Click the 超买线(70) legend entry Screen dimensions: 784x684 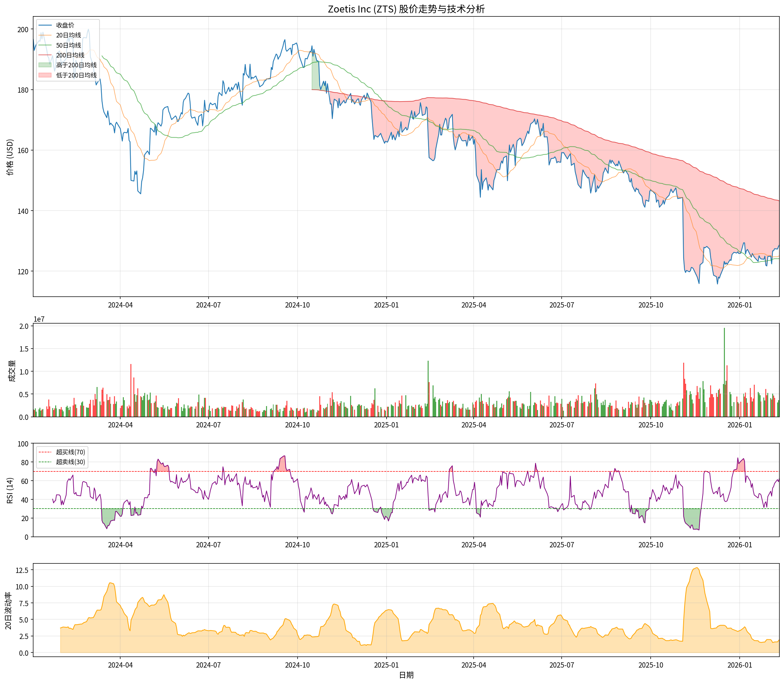click(70, 452)
